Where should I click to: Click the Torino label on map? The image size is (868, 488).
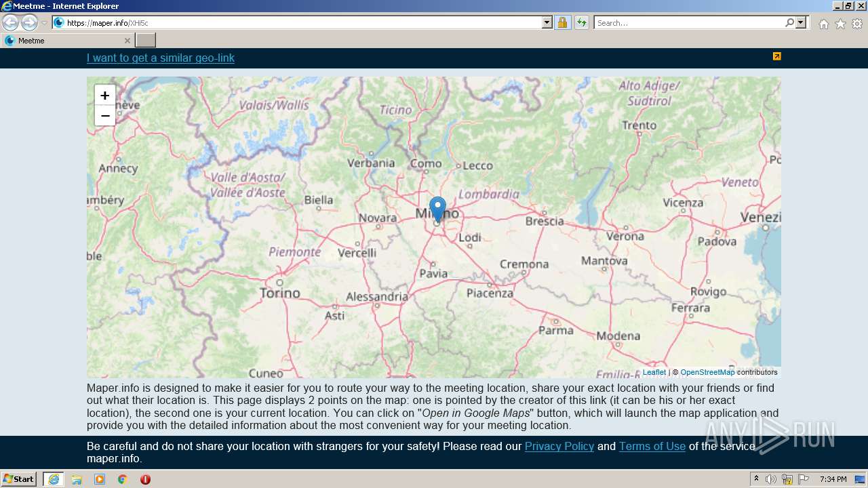tap(280, 293)
